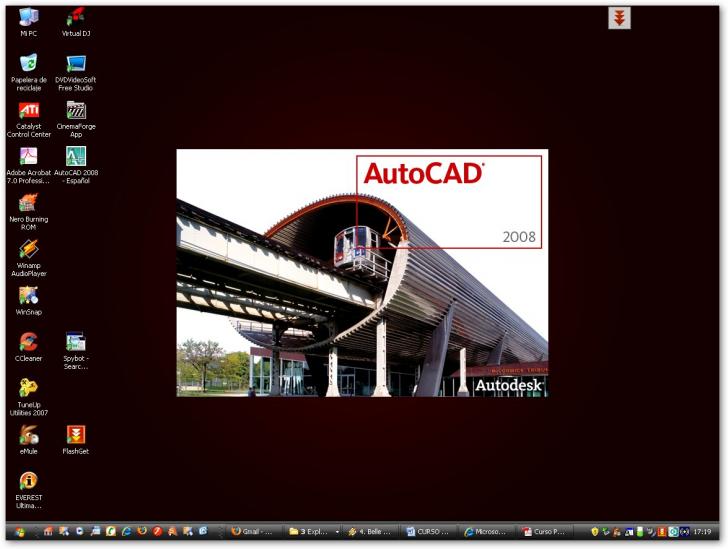This screenshot has height=549, width=728.
Task: Switch to the CURSO Word taskbar button
Action: (x=429, y=531)
